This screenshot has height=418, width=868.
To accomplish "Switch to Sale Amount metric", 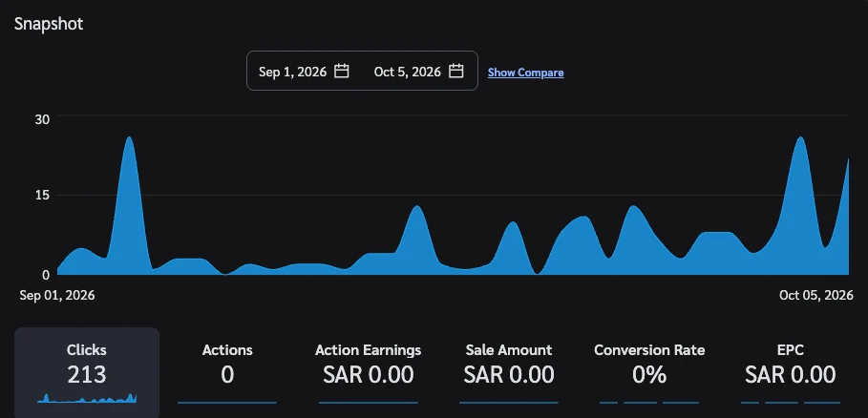I will (509, 372).
